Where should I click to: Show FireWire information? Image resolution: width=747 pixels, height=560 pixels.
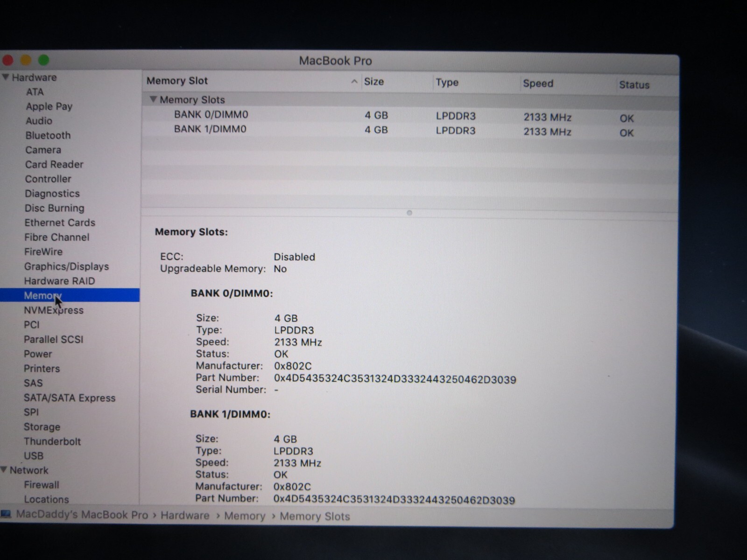point(43,252)
